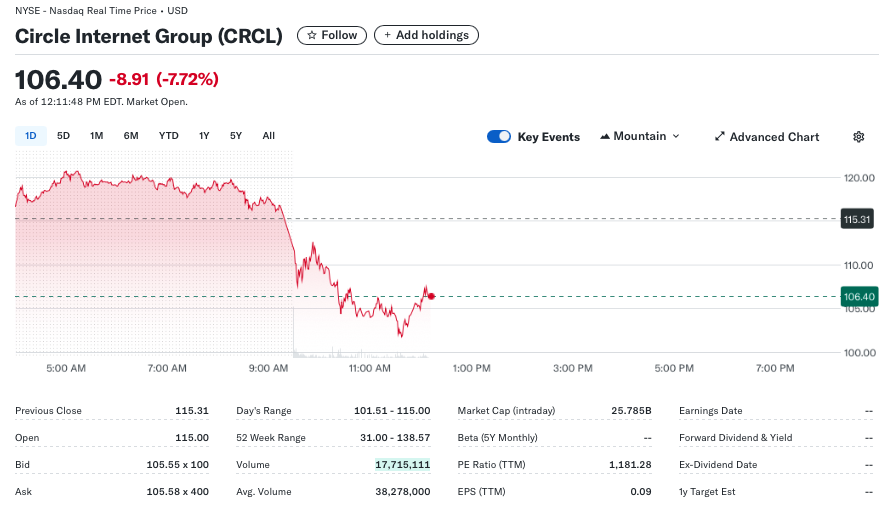This screenshot has width=890, height=515.
Task: Click the Bid value 105.55 x 100
Action: [x=178, y=464]
